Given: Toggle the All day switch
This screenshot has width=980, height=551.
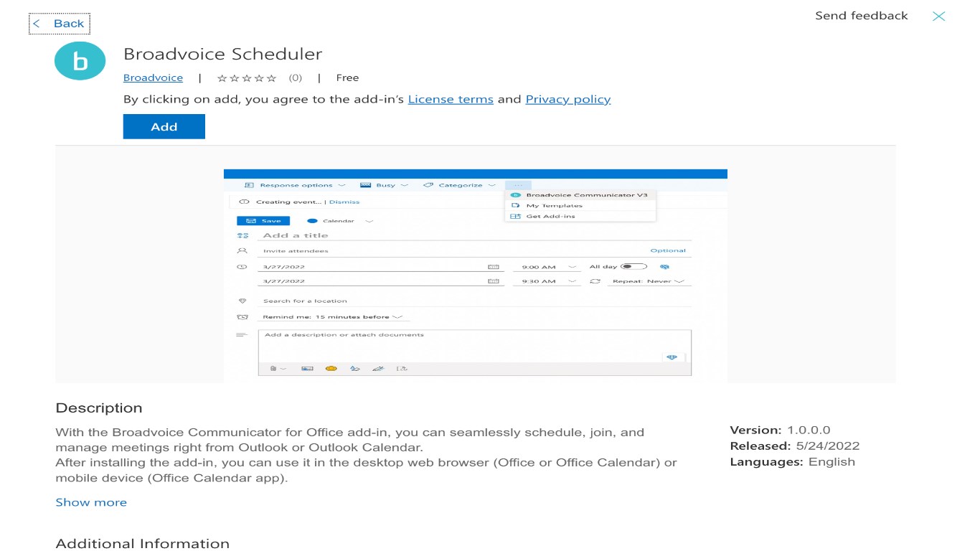Looking at the screenshot, I should coord(633,266).
